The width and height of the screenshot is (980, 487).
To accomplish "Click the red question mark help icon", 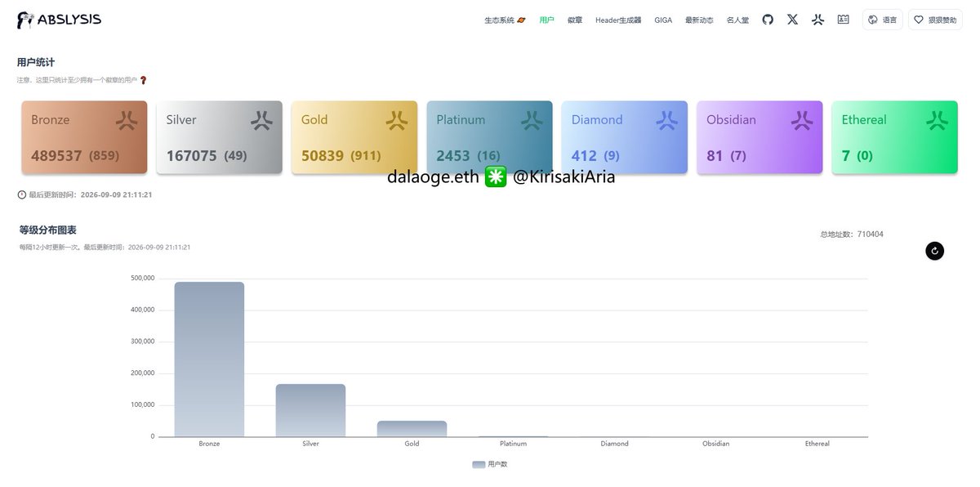I will 144,80.
